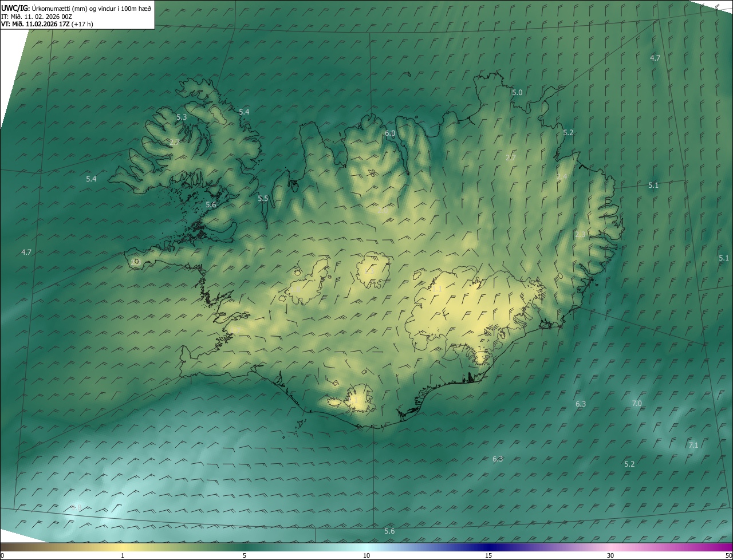Click the '7.1' value on the map
The image size is (733, 560).
pyautogui.click(x=693, y=445)
